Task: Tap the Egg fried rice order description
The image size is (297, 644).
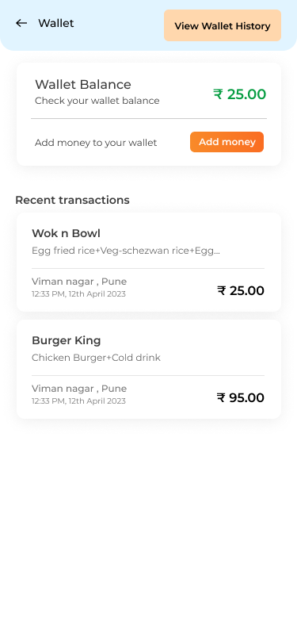Action: click(x=125, y=251)
